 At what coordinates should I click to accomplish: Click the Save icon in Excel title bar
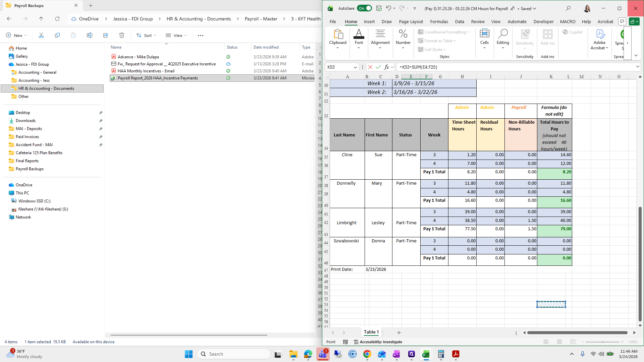(x=379, y=8)
